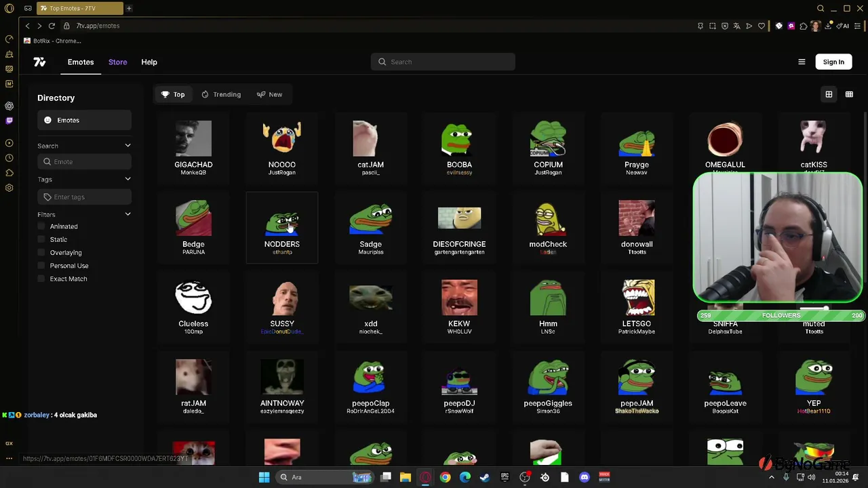Select the Top emotes tab
Screen dimensions: 868x488
click(x=173, y=94)
